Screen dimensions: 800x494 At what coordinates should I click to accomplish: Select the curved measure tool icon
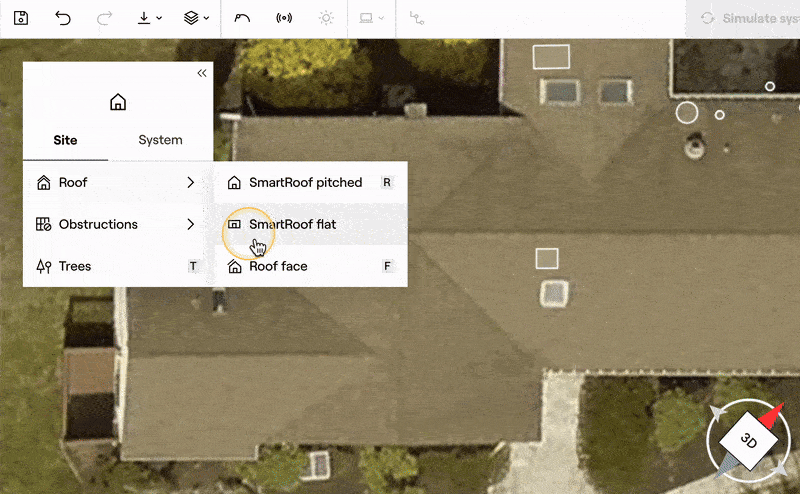(242, 18)
